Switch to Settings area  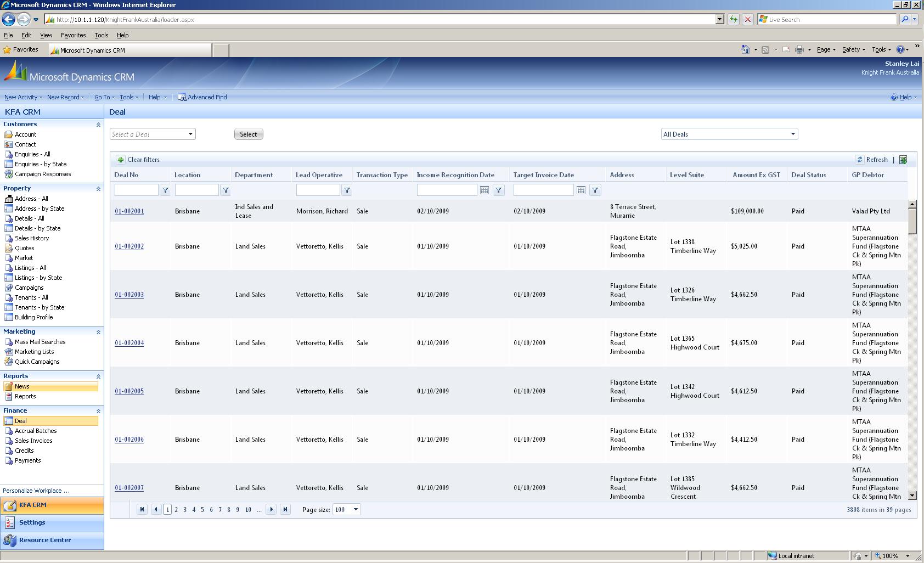click(52, 522)
